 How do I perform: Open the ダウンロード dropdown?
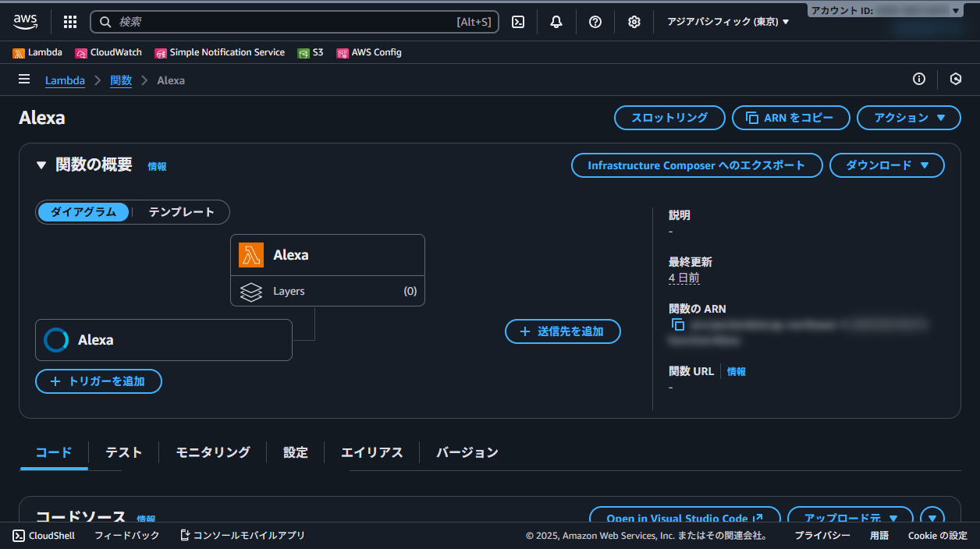886,165
